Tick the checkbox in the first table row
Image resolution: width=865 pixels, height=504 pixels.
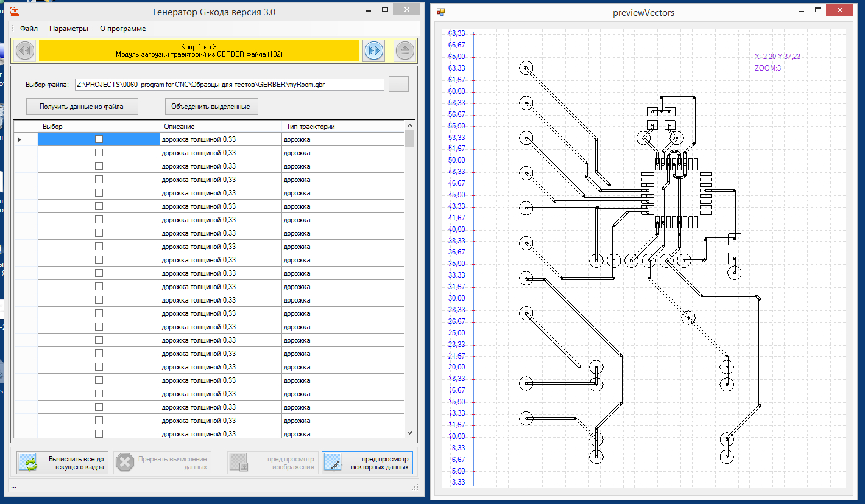tap(99, 139)
